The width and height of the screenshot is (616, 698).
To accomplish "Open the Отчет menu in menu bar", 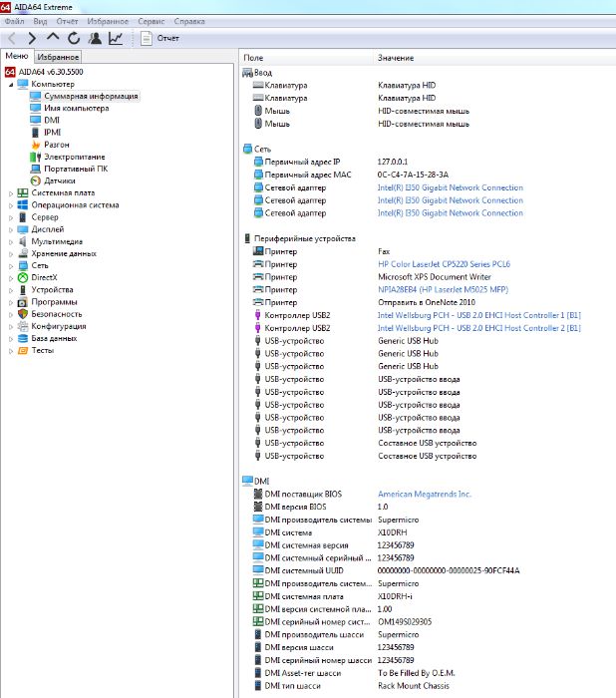I will 67,21.
